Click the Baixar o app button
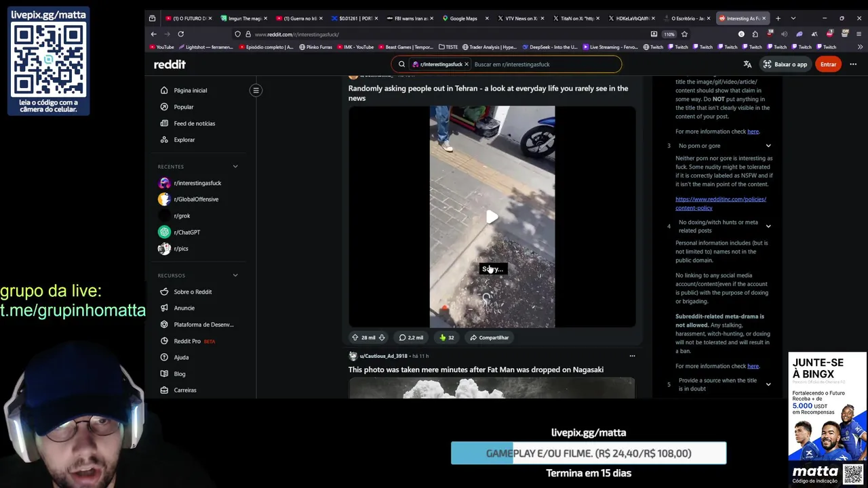This screenshot has height=488, width=868. click(785, 64)
